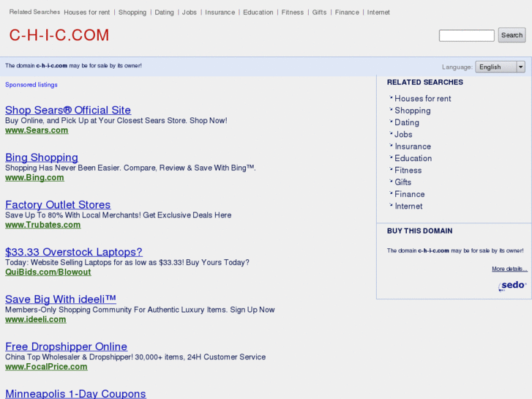
Task: Open the Bing Shopping ad title
Action: [x=42, y=157]
